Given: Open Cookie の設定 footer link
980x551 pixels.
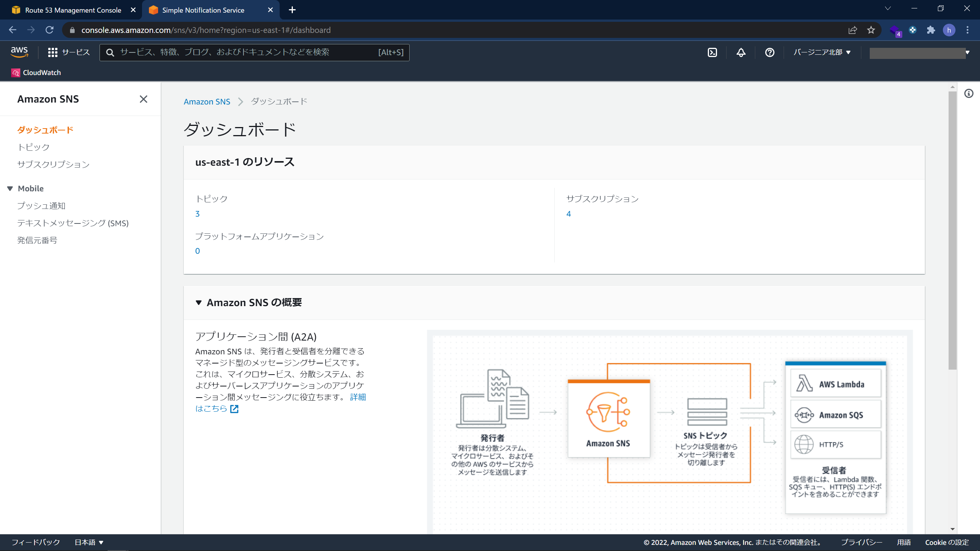Looking at the screenshot, I should pos(947,542).
